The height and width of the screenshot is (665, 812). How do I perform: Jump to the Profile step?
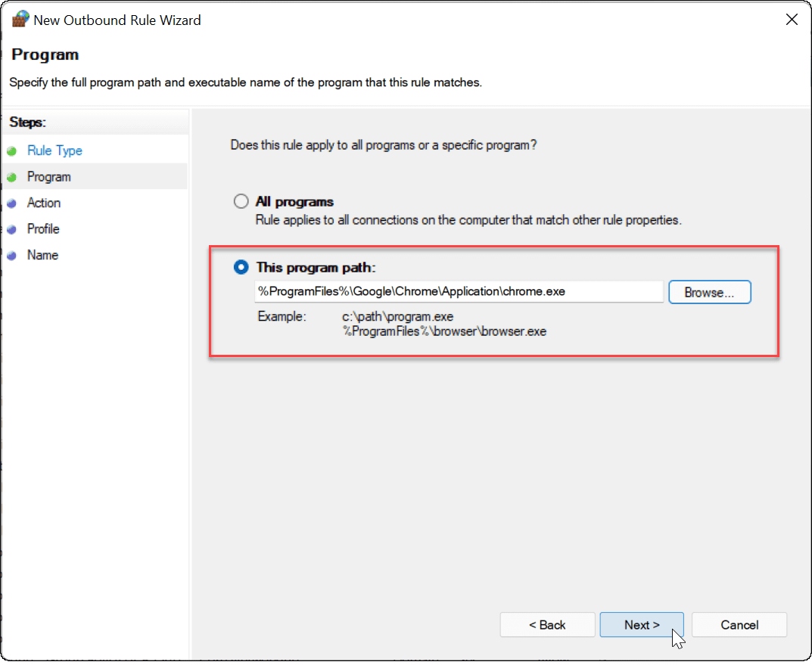coord(43,228)
